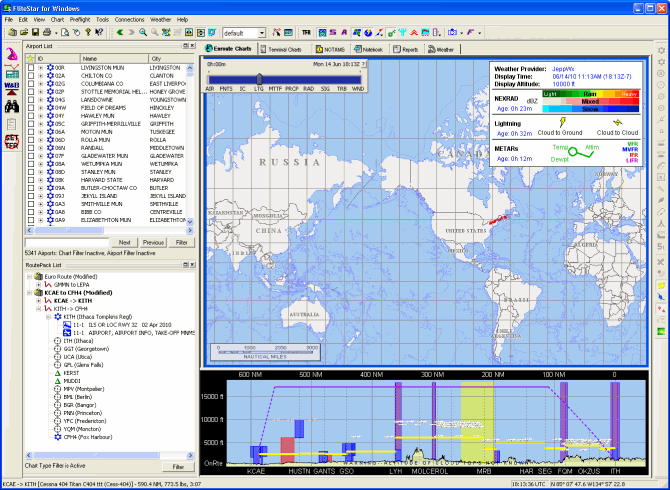The width and height of the screenshot is (670, 490).
Task: Check the box for FIELD OF DREAMS
Action: 31,108
